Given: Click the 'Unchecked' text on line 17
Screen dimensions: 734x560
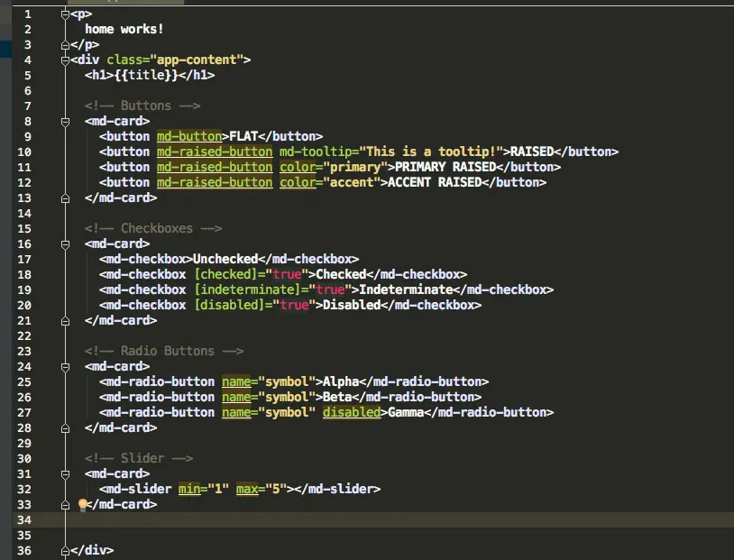Looking at the screenshot, I should click(x=225, y=259).
